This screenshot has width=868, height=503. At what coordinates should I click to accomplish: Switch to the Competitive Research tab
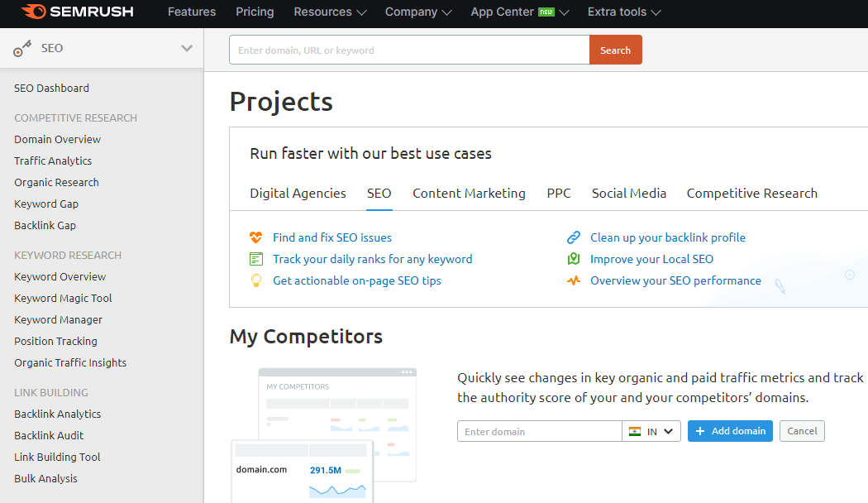pyautogui.click(x=751, y=194)
